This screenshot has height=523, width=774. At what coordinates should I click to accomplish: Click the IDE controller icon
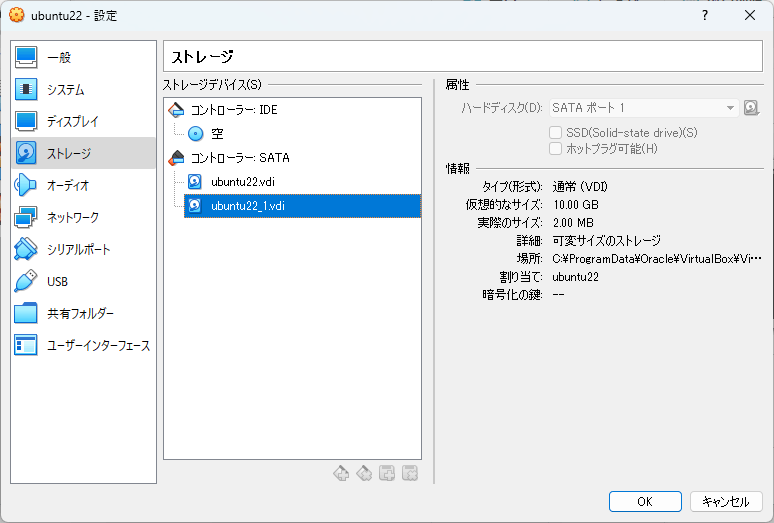(176, 110)
